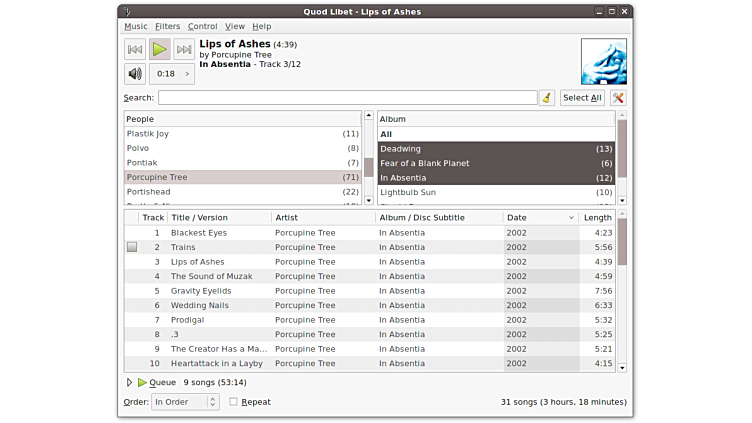This screenshot has width=752, height=423.
Task: Open the Help menu
Action: 262,26
